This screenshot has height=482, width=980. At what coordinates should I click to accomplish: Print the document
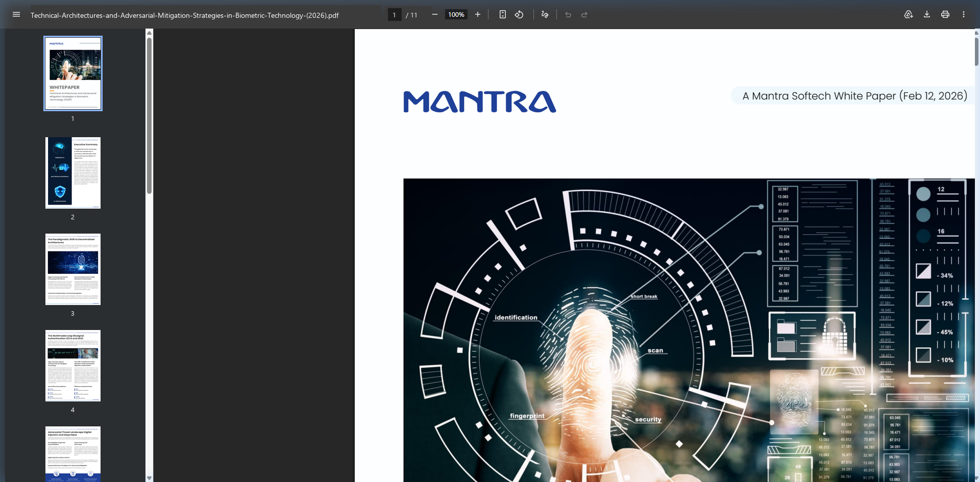click(945, 14)
